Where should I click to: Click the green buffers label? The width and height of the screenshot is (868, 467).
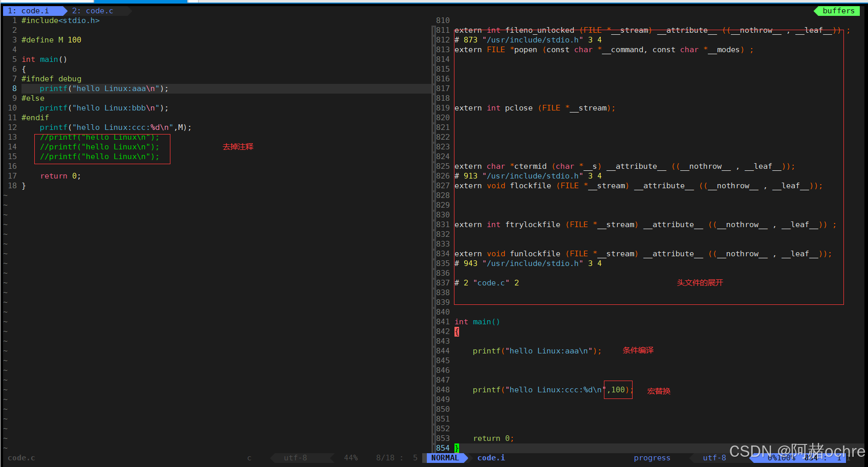(x=838, y=11)
